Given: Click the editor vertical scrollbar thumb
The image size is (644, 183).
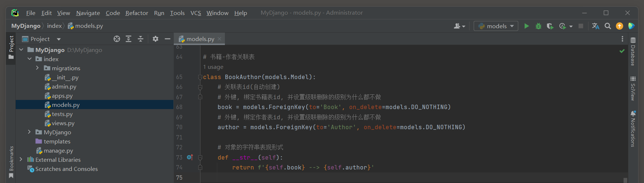Looking at the screenshot, I should coord(625,180).
